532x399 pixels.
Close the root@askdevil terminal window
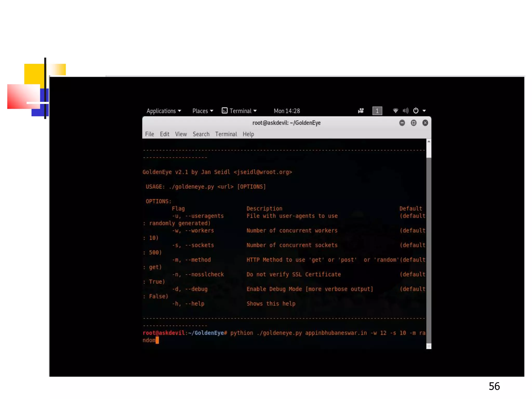click(425, 123)
